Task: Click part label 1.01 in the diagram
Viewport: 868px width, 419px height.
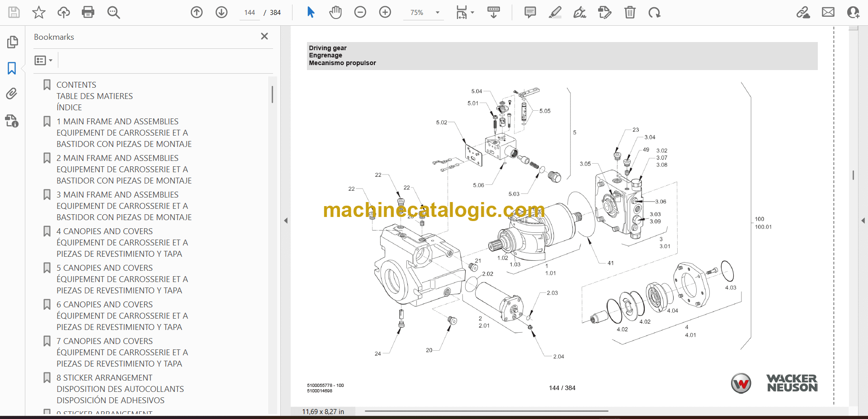Action: (x=550, y=273)
